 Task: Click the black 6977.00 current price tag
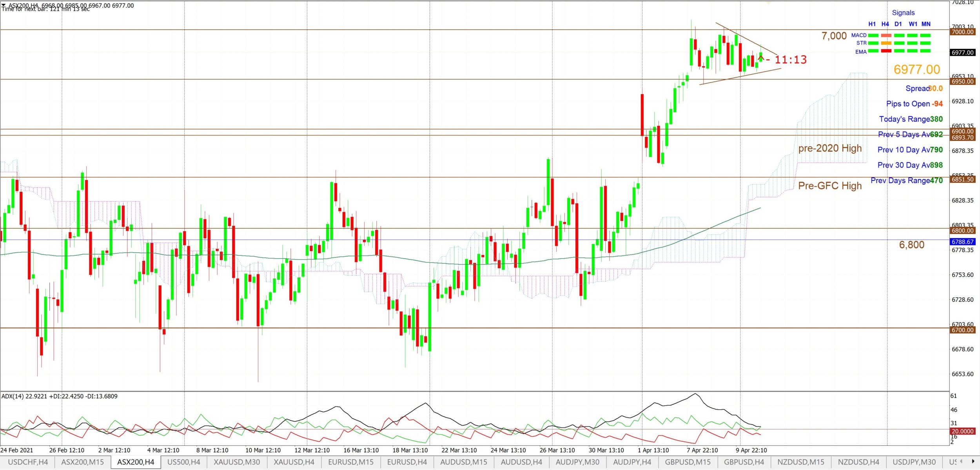coord(963,53)
